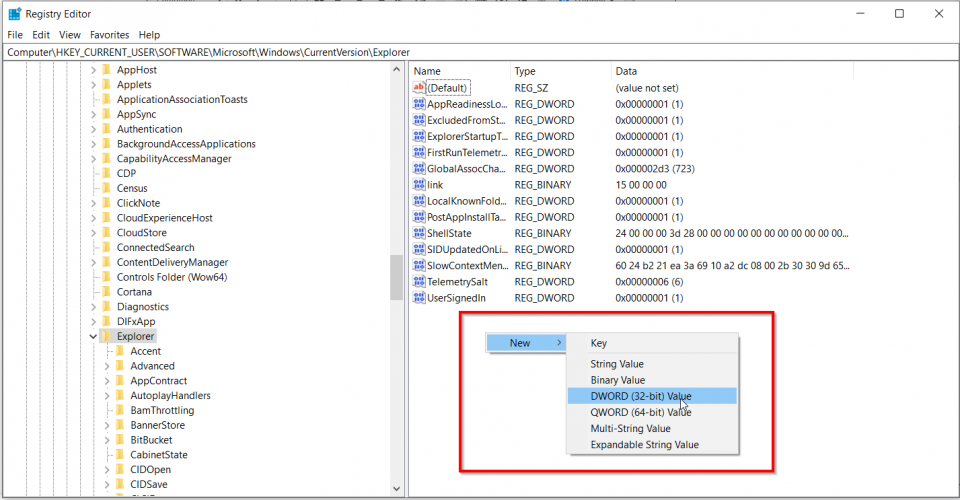Select the Controls Folder (Wow64) key
Screen dimensions: 960x500
click(x=172, y=277)
